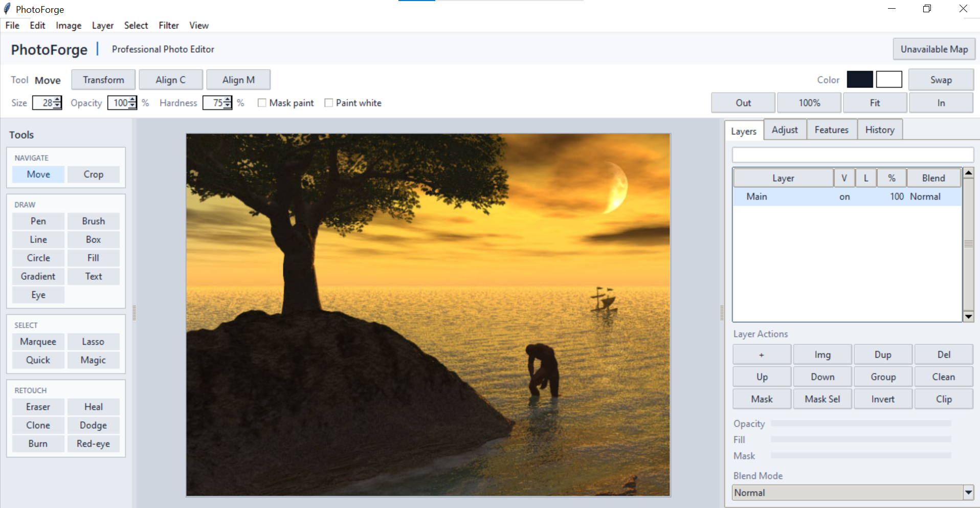Open the Blend Mode dropdown
Image resolution: width=980 pixels, height=508 pixels.
[968, 493]
